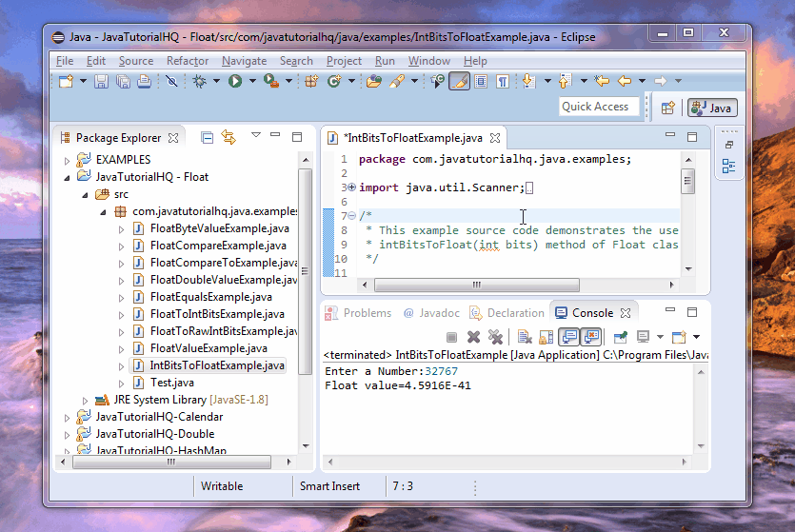795x532 pixels.
Task: Click the Open Type folder icon
Action: point(373,81)
